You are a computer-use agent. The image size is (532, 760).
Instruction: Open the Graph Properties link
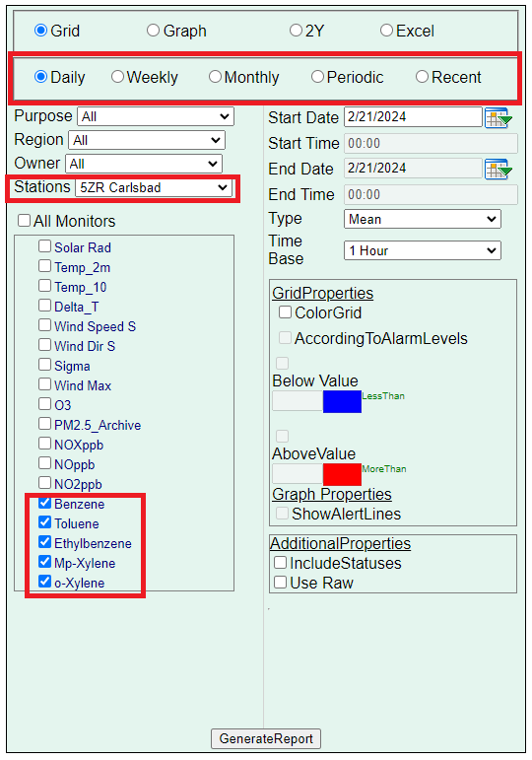[332, 494]
